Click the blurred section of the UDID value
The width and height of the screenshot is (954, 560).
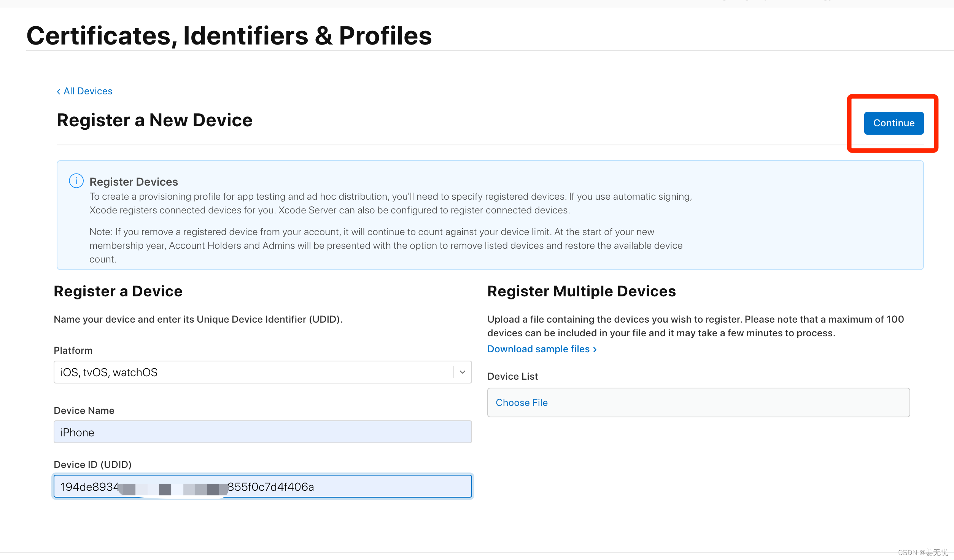173,488
